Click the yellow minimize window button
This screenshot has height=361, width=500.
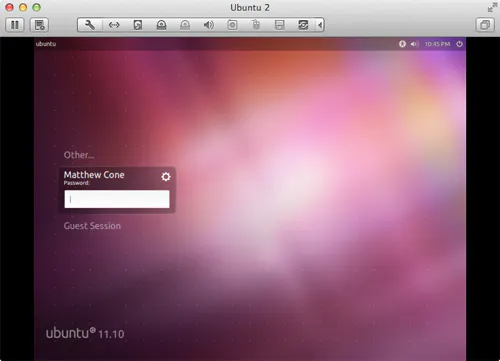(23, 7)
